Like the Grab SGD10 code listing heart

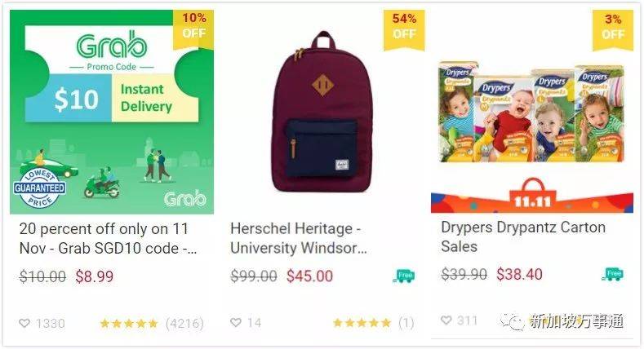tap(24, 323)
